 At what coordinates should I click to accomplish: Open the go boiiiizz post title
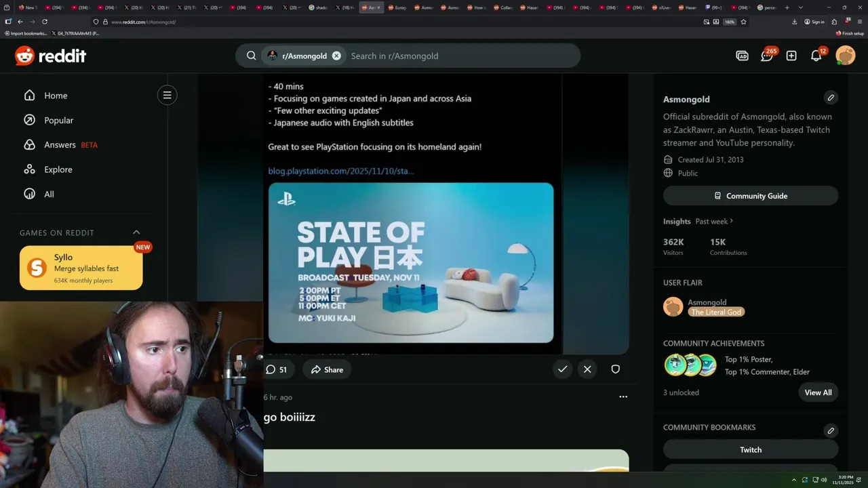(x=290, y=417)
